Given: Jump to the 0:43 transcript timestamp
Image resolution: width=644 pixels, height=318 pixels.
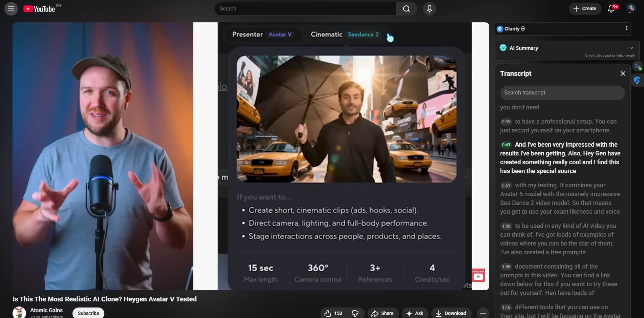Looking at the screenshot, I should point(506,145).
